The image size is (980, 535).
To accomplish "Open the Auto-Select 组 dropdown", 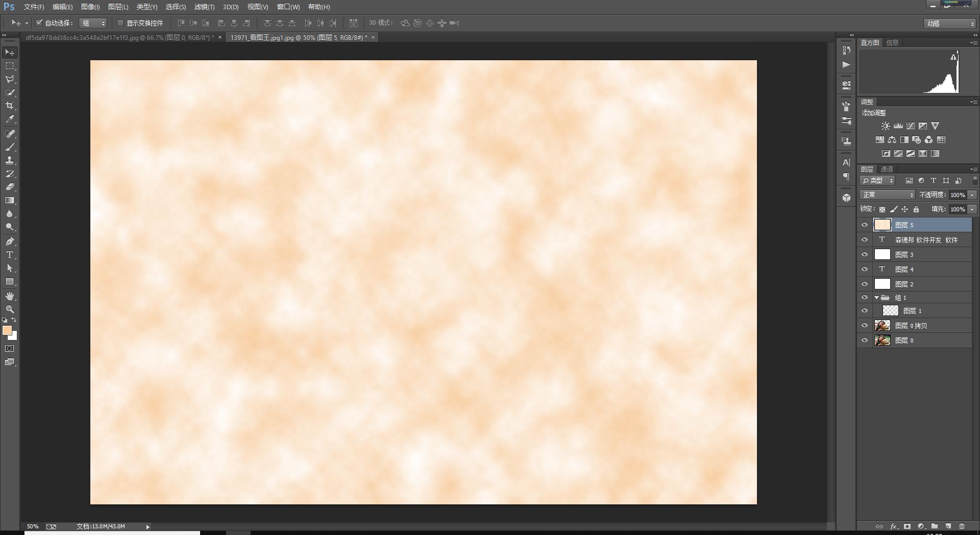I will 93,23.
